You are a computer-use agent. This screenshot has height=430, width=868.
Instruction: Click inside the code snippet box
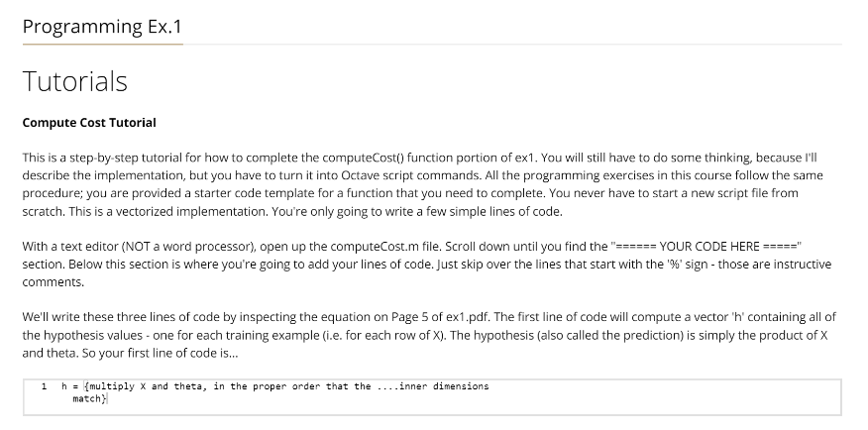(x=432, y=396)
